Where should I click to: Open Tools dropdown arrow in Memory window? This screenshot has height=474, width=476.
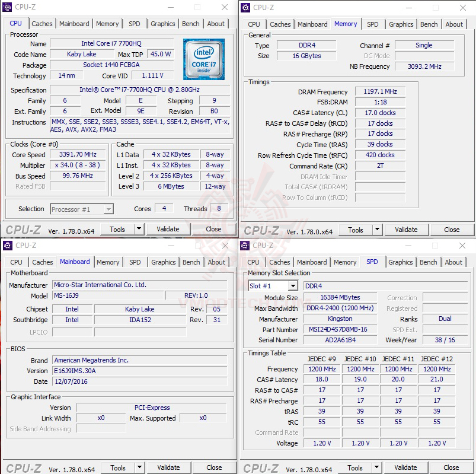tap(377, 230)
